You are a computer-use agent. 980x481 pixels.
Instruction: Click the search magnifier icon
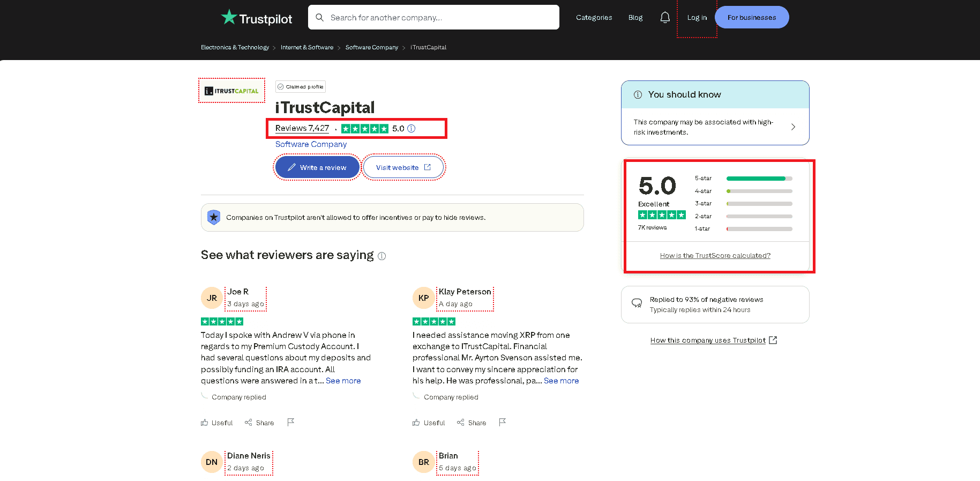click(320, 17)
